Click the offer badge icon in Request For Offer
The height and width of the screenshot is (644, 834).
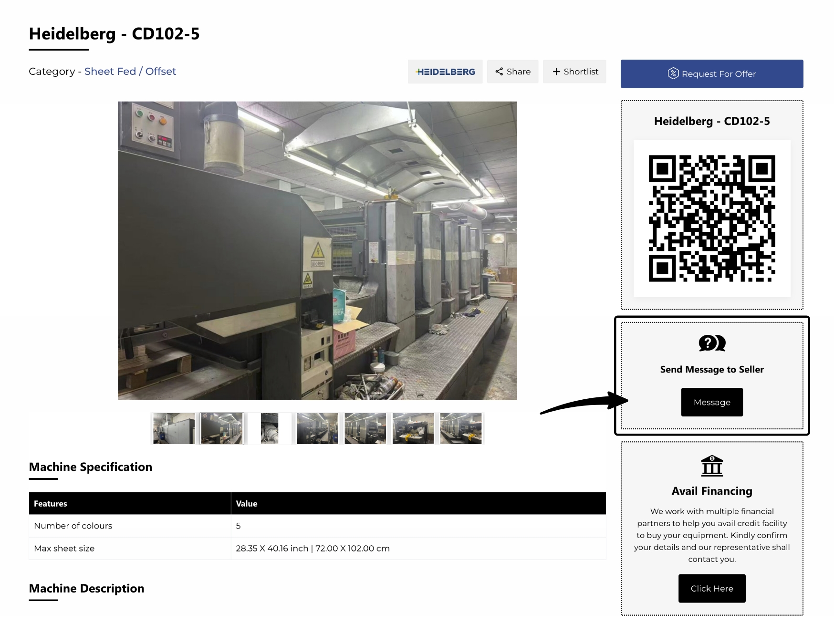tap(673, 73)
